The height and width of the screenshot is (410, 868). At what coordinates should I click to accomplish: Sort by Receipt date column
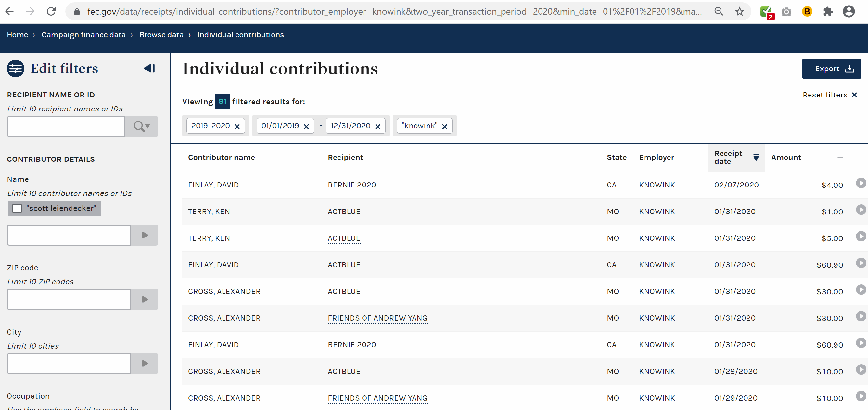(736, 158)
